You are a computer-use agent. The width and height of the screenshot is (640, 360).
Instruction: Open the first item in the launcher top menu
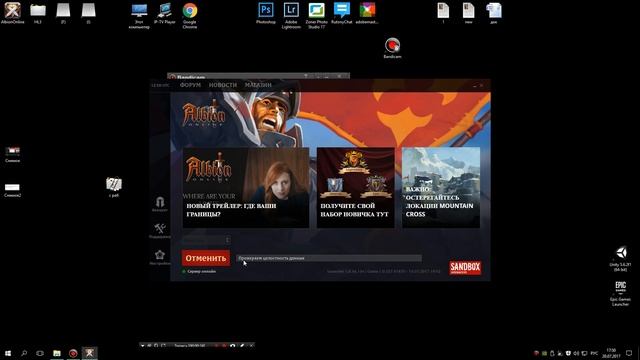coord(160,85)
